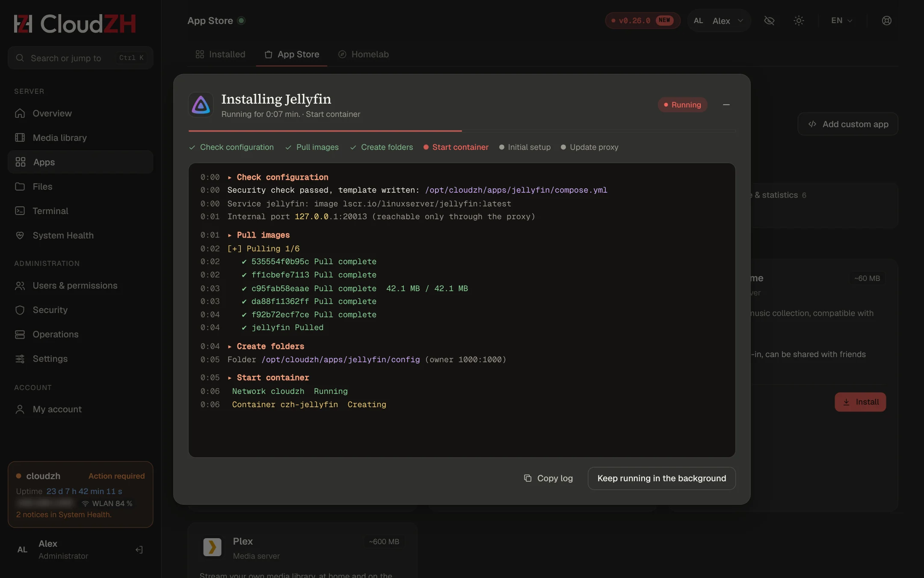Screen dimensions: 924x578
Task: Click the 'Check configuration' log section heading
Action: click(x=282, y=177)
